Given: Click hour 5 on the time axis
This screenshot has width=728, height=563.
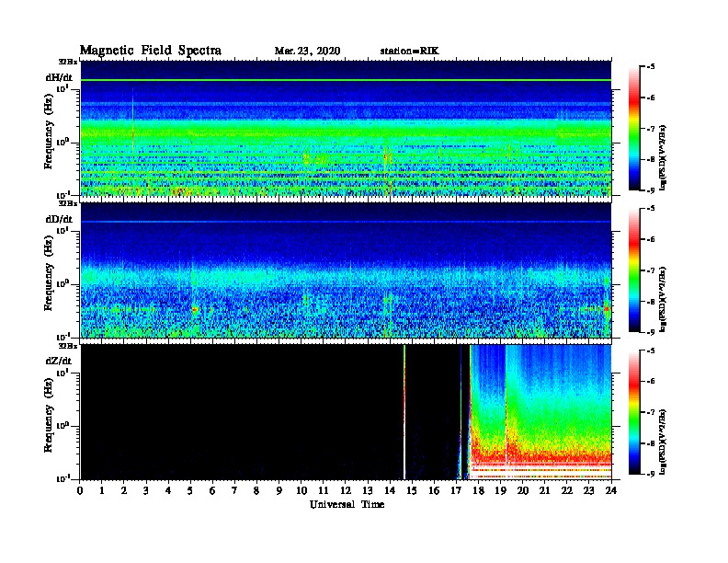Looking at the screenshot, I should tap(190, 491).
